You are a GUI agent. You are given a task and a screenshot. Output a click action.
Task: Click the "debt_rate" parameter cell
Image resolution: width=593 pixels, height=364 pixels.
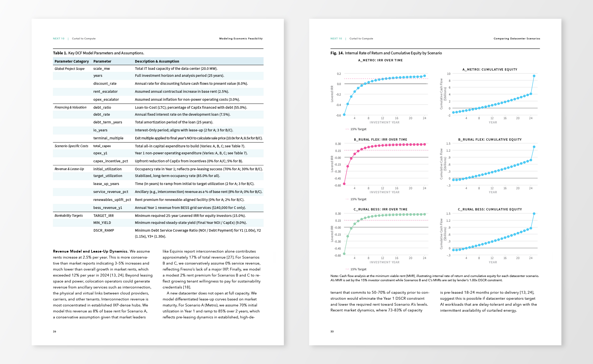(102, 114)
